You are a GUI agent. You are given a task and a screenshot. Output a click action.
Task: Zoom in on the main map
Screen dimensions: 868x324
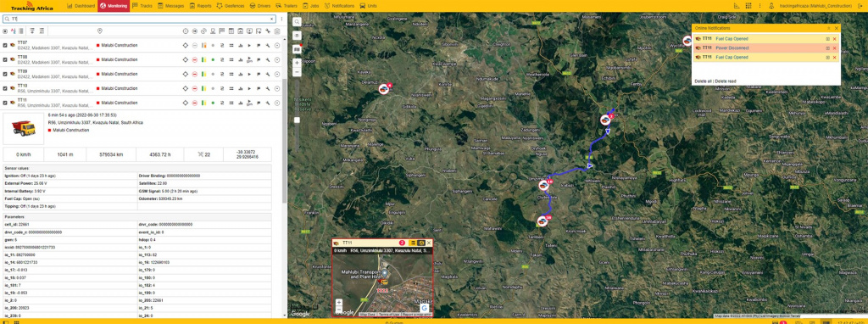298,63
